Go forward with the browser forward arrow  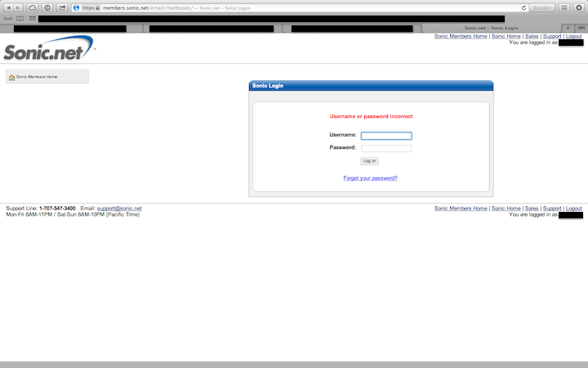point(18,7)
